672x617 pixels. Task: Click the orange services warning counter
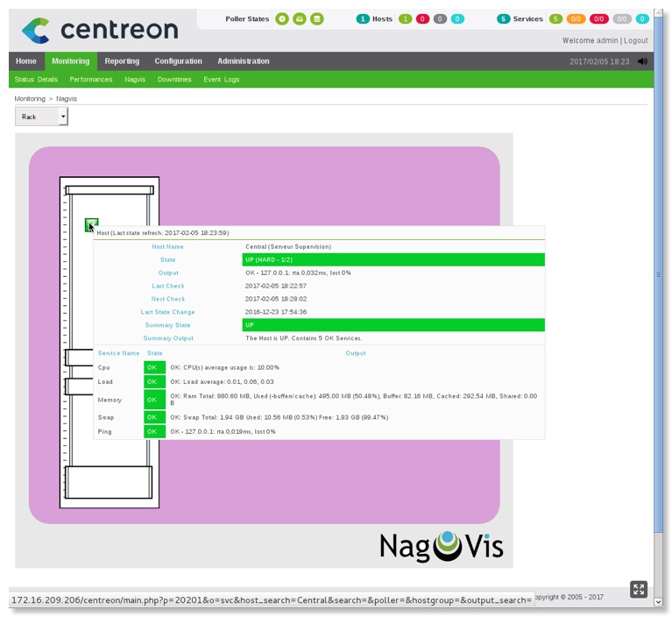576,19
